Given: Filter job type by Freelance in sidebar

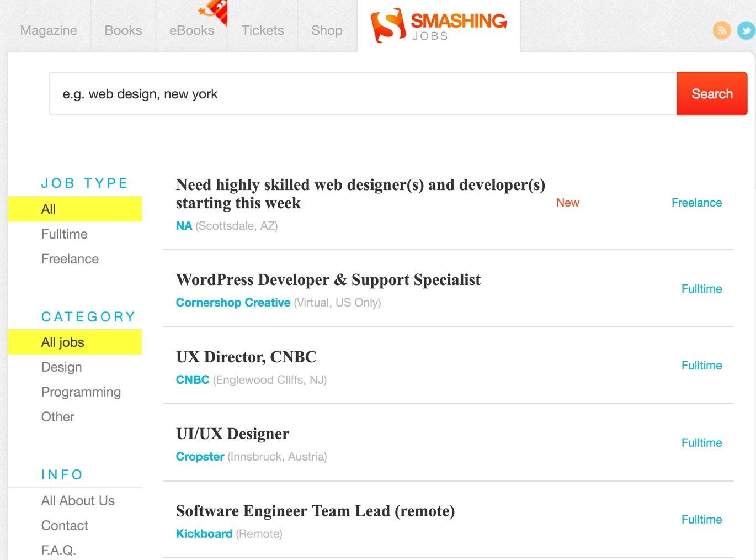Looking at the screenshot, I should (x=70, y=259).
